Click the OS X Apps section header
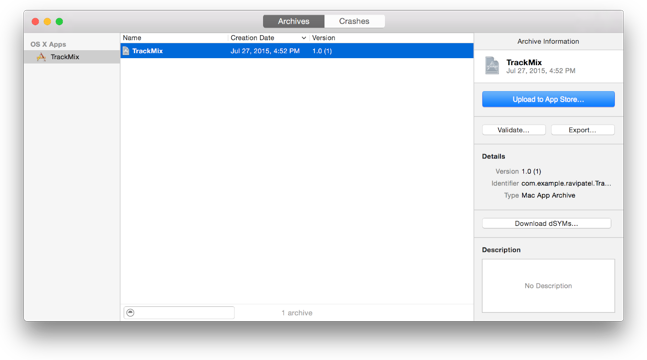 (x=48, y=44)
